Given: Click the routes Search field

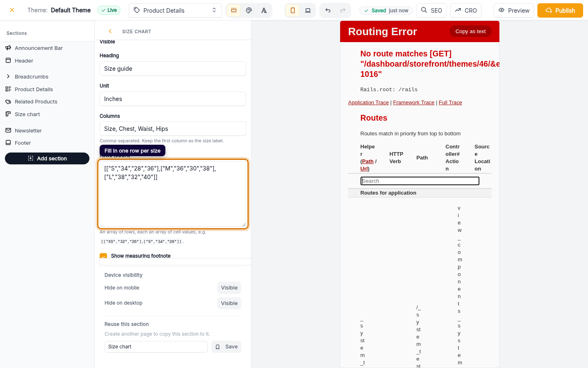Looking at the screenshot, I should pos(420,181).
